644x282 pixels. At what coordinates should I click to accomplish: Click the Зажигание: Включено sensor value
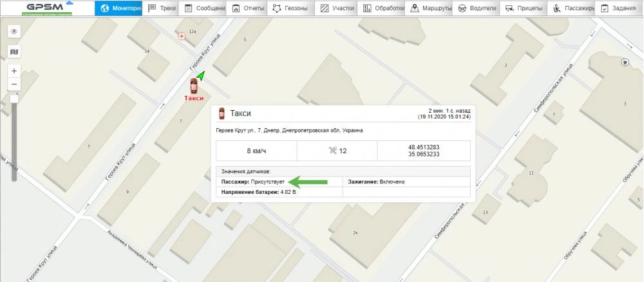click(376, 182)
